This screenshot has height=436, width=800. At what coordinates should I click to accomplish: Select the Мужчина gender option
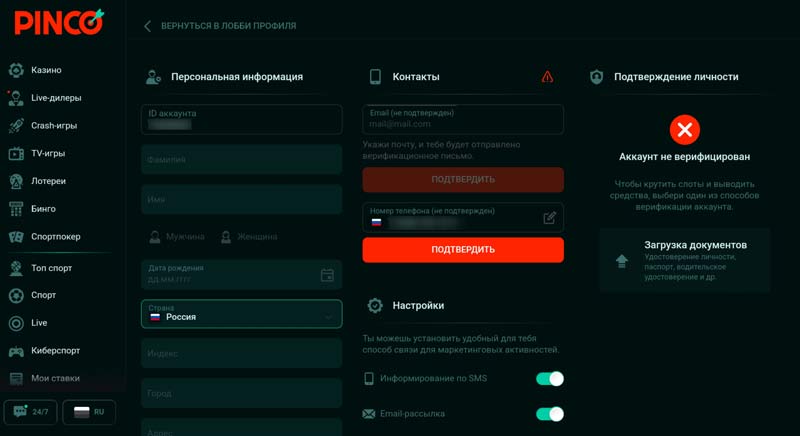pyautogui.click(x=177, y=237)
